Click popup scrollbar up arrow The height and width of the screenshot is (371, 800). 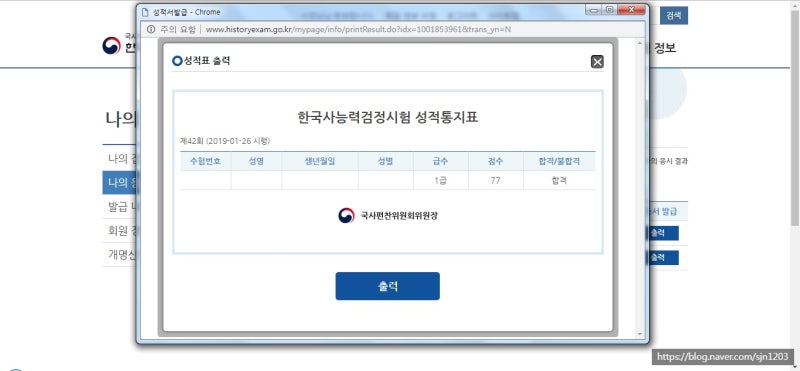point(640,43)
